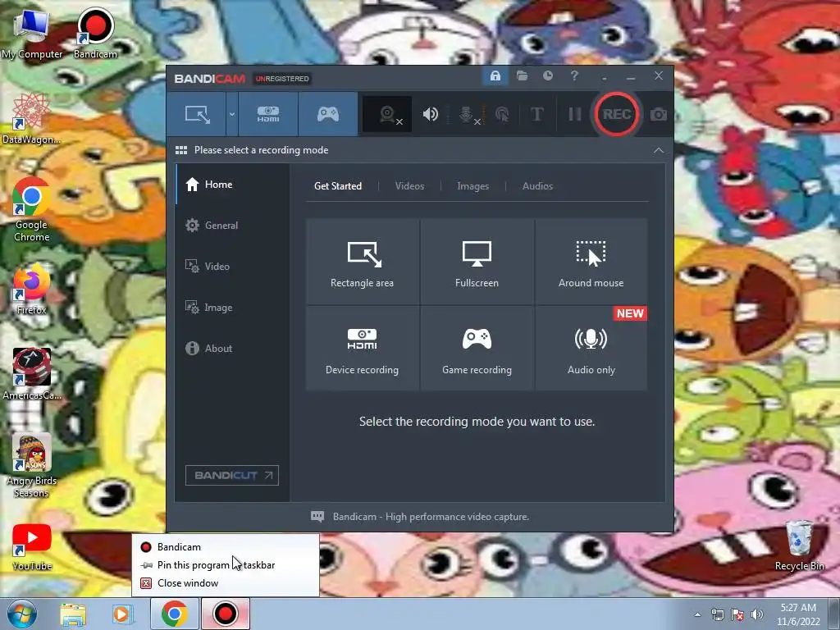The width and height of the screenshot is (840, 630).
Task: Collapse the recording mode panel chevron
Action: click(659, 151)
